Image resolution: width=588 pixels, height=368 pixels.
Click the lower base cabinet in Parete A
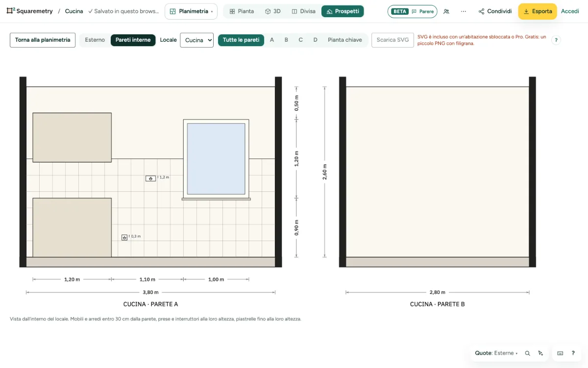(72, 228)
